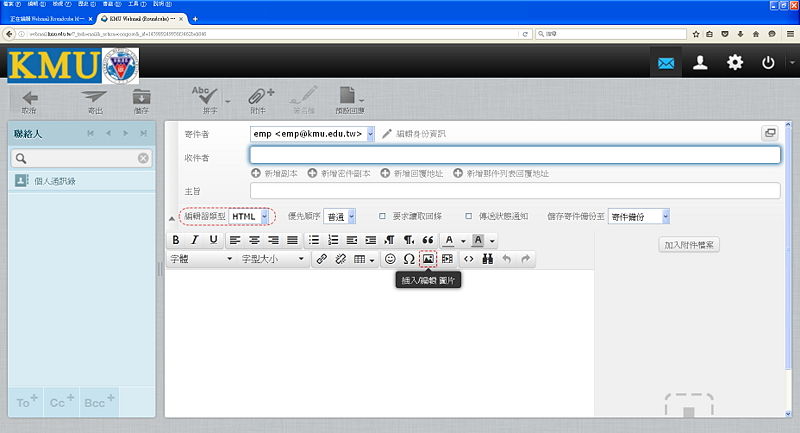
Task: Align text left in the editor
Action: tap(235, 240)
